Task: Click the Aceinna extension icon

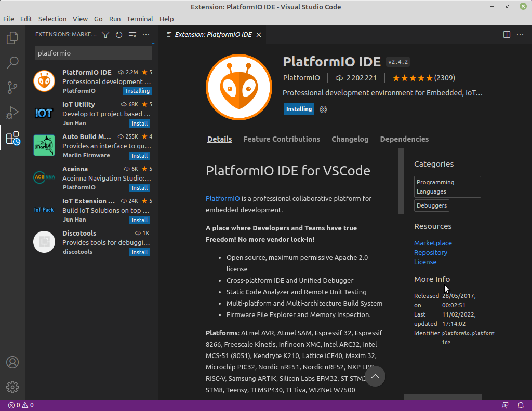Action: coord(44,177)
